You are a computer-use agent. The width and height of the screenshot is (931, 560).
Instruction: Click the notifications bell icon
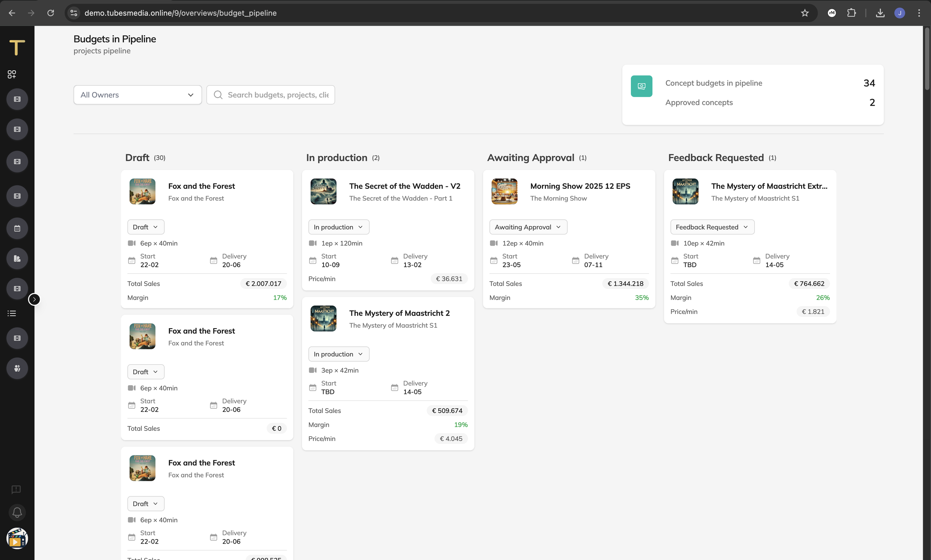click(x=17, y=512)
